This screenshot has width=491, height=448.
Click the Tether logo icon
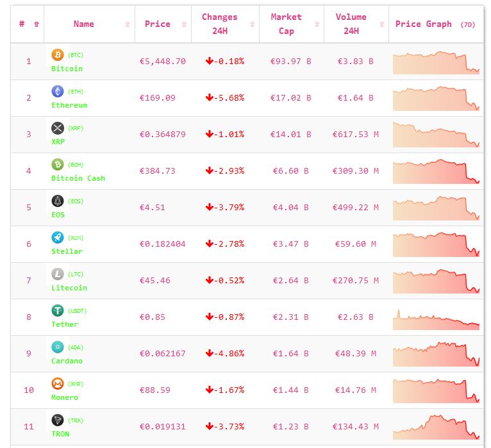tap(58, 311)
